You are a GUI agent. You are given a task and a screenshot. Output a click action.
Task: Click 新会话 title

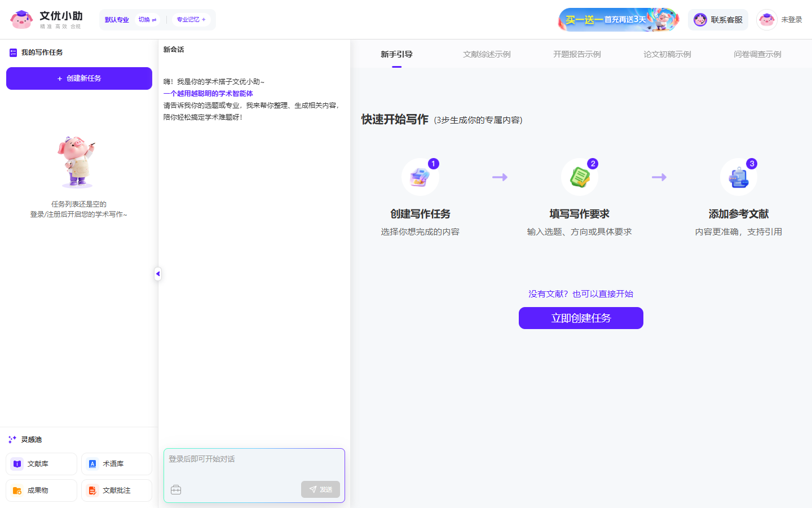174,50
